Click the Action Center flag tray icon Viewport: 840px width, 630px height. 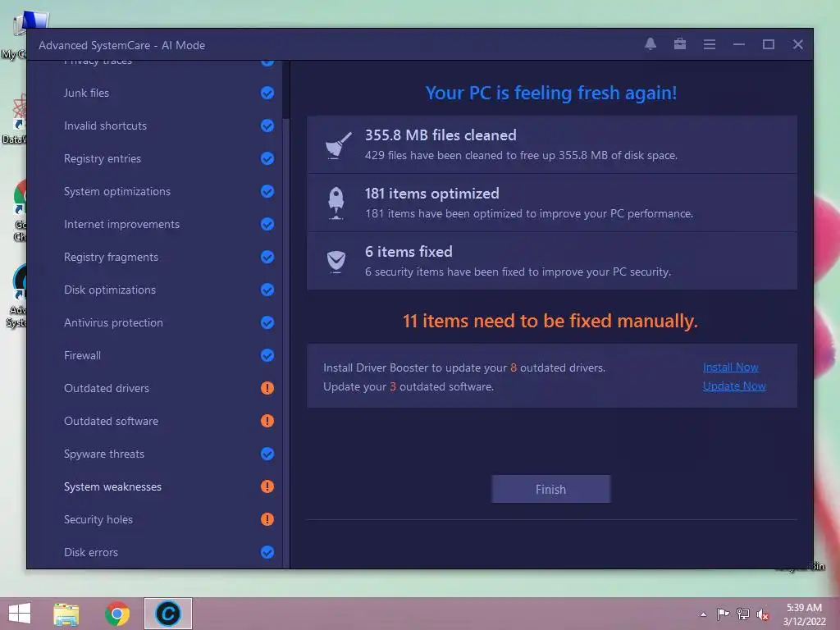point(723,614)
